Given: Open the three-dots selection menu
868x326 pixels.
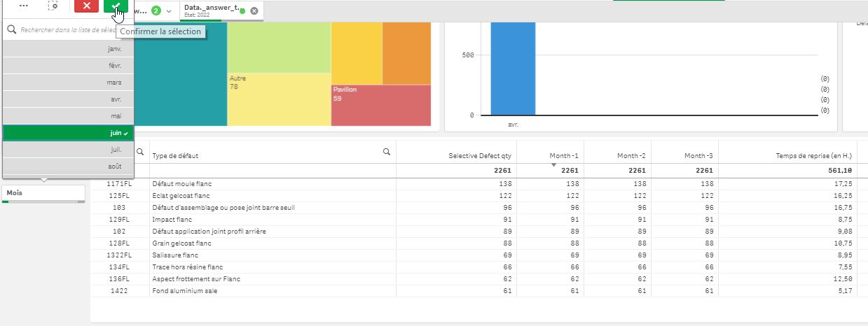Looking at the screenshot, I should pyautogui.click(x=23, y=6).
